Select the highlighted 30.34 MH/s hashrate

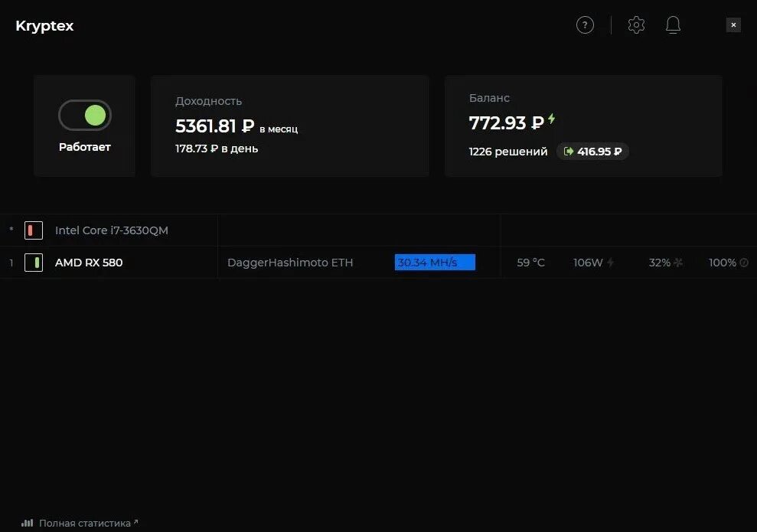[x=435, y=262]
